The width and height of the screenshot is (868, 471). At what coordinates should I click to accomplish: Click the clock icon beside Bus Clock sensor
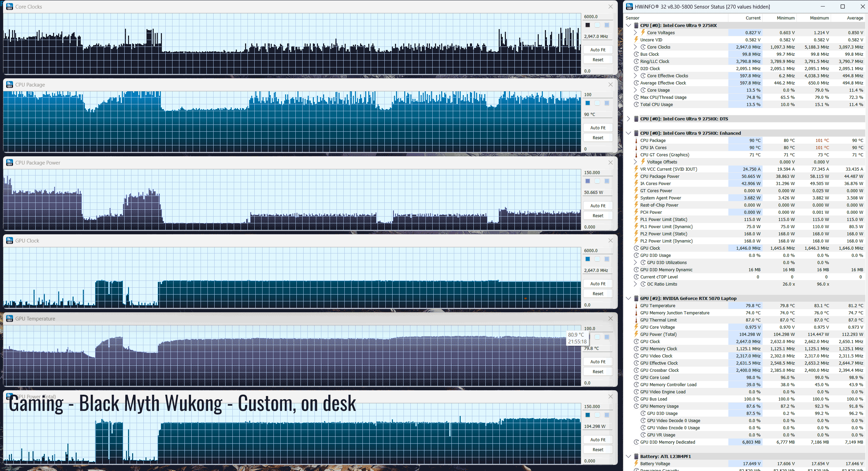click(636, 54)
